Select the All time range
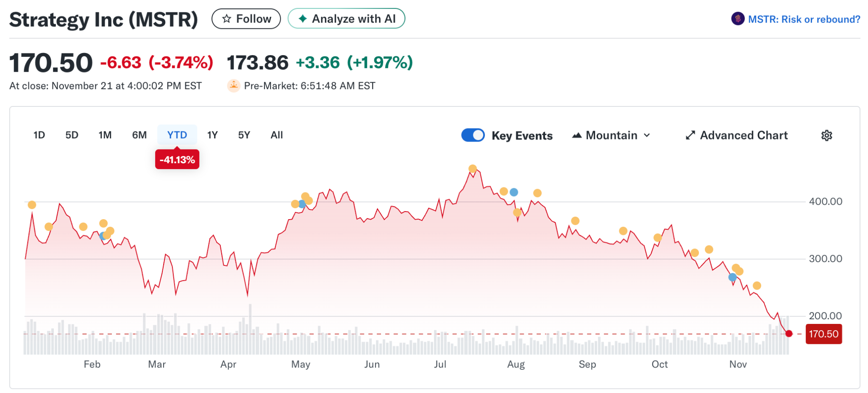 pyautogui.click(x=276, y=135)
